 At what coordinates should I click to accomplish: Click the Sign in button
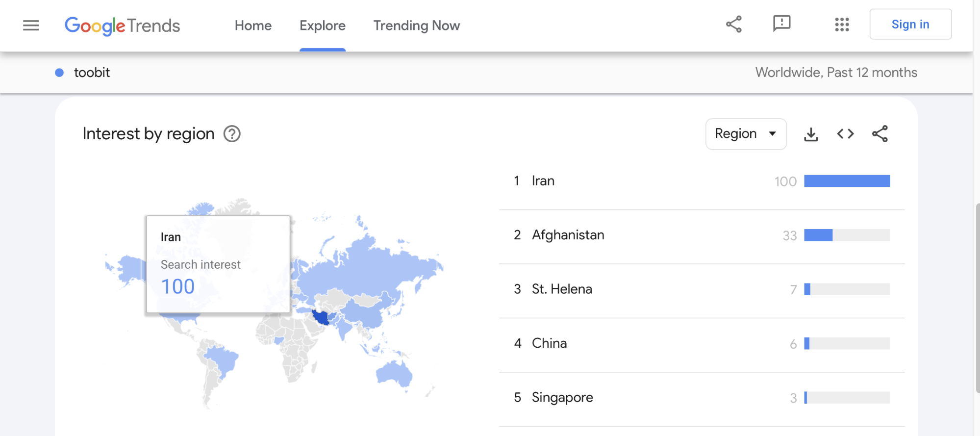(910, 25)
